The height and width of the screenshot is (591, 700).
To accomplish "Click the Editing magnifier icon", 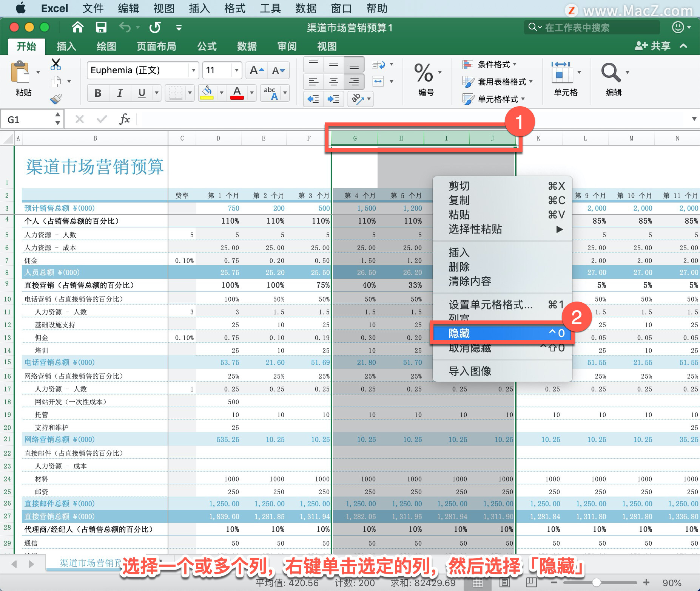I will coord(611,72).
